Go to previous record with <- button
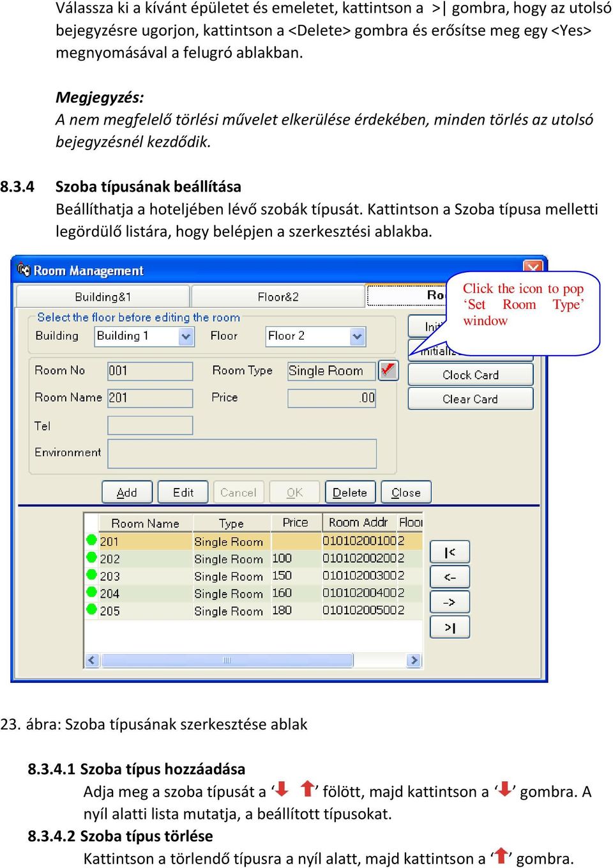 tap(450, 577)
